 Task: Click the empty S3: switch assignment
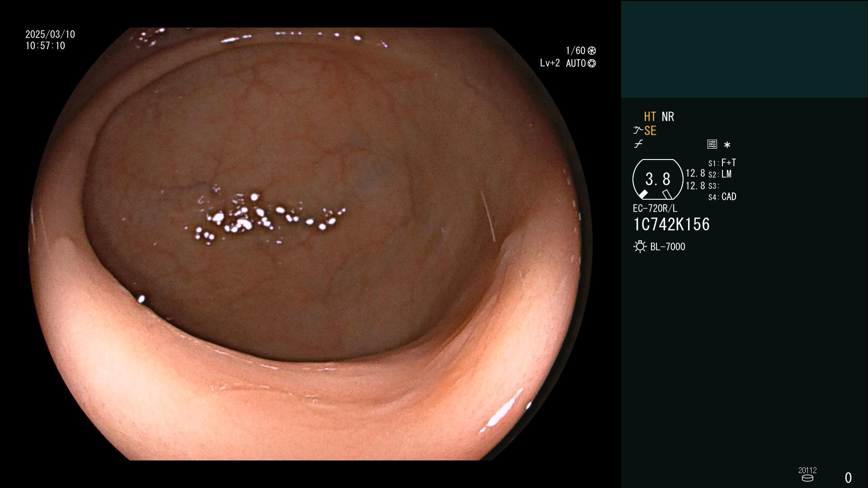coord(713,186)
